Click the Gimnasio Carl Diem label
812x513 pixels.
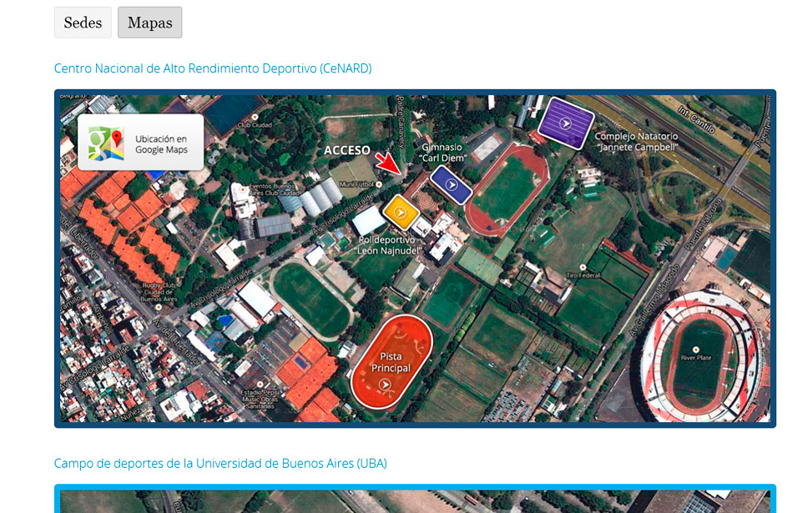click(x=442, y=152)
